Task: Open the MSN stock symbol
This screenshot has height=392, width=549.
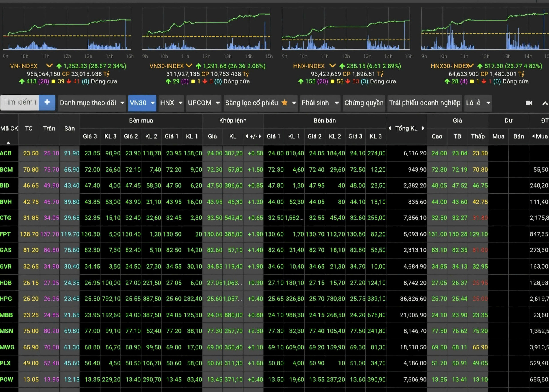Action: (x=7, y=331)
